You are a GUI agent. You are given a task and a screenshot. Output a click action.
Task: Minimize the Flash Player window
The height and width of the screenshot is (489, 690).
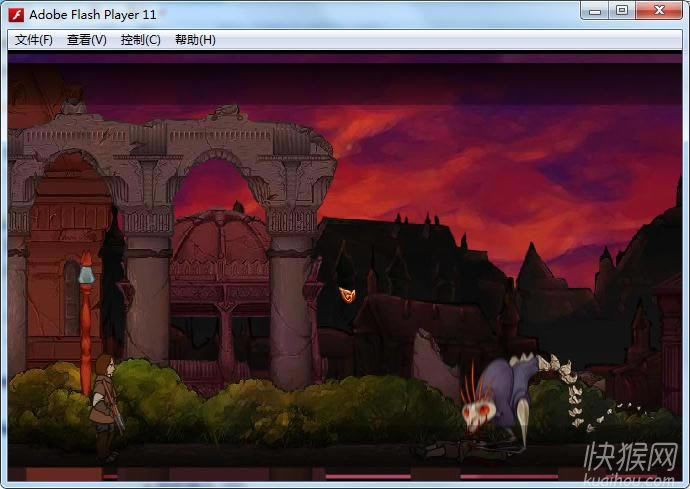595,11
